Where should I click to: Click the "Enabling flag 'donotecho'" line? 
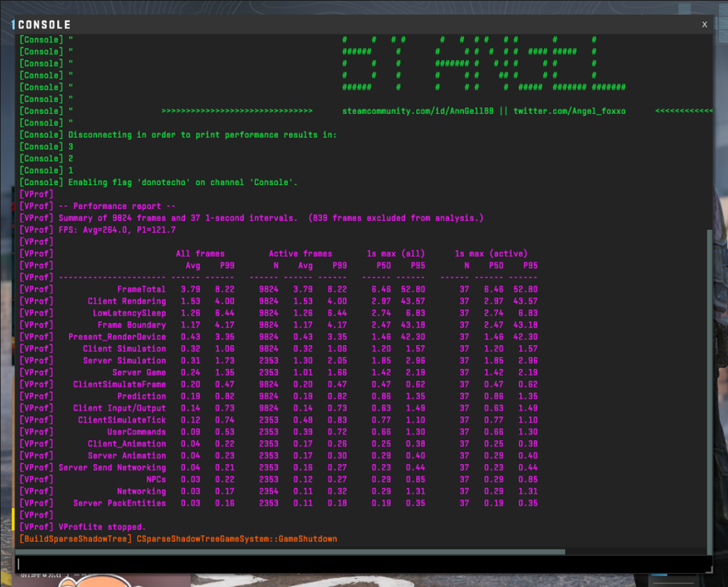click(183, 183)
